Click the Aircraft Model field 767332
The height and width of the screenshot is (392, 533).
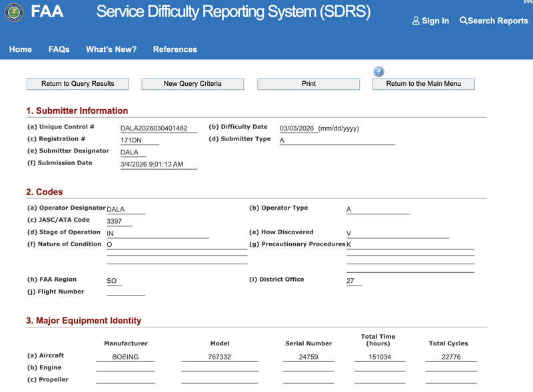point(219,357)
